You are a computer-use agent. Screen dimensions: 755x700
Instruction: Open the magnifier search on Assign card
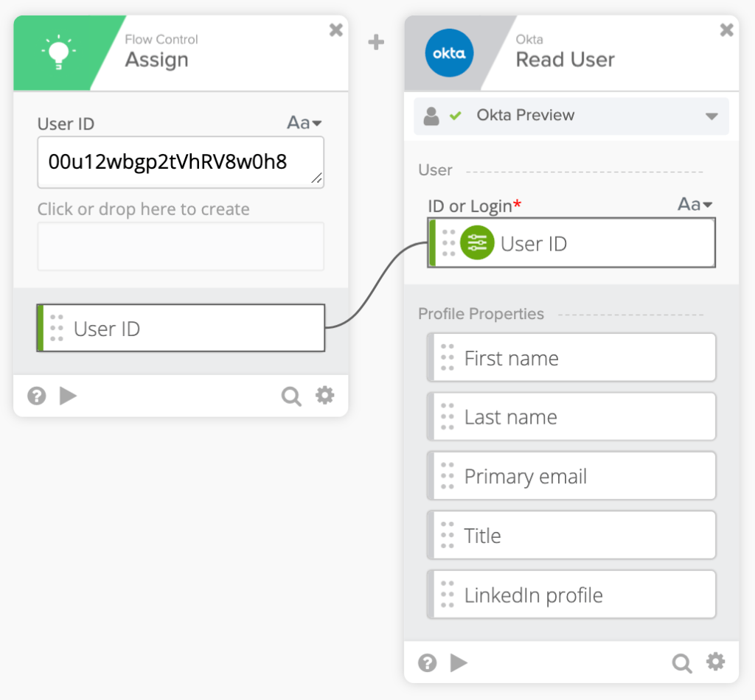click(291, 396)
